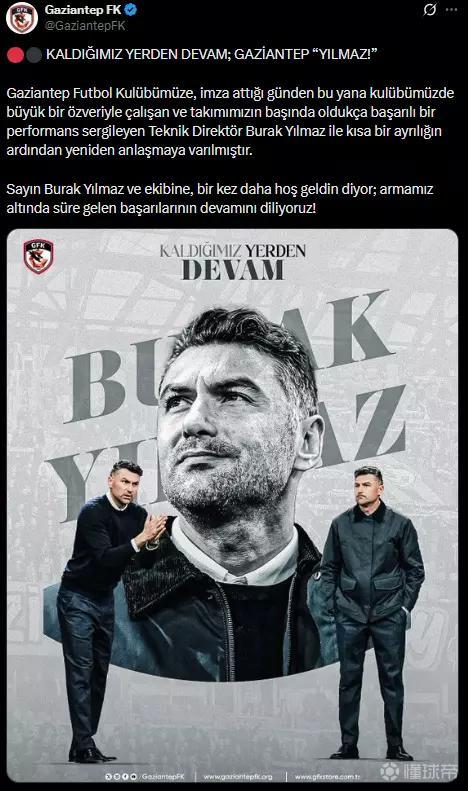
Task: Click the paragraph starting Sayın Burak Yılmaz
Action: click(x=220, y=198)
